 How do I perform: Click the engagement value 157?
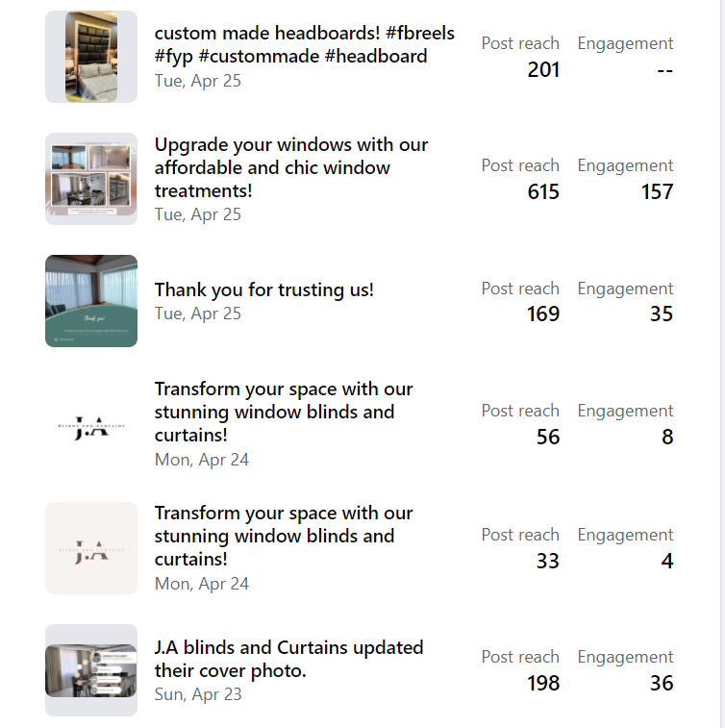(x=657, y=191)
